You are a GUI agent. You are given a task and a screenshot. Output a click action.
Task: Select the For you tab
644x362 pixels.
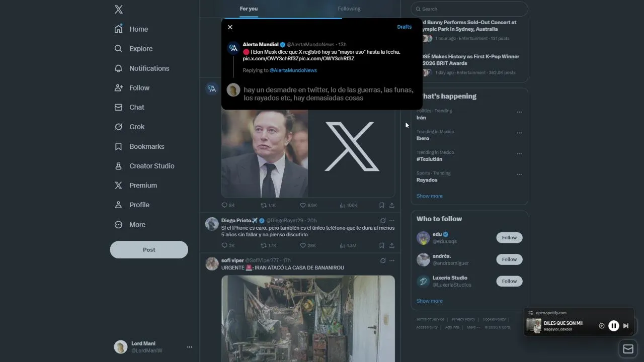[x=249, y=9]
